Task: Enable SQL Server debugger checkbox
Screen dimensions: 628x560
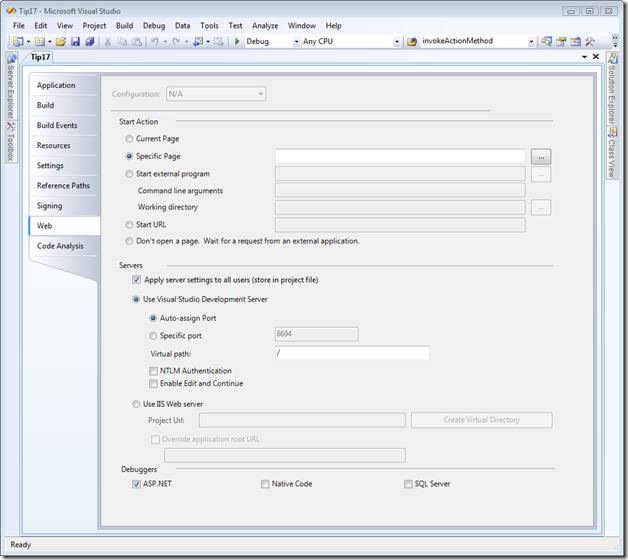Action: tap(408, 484)
